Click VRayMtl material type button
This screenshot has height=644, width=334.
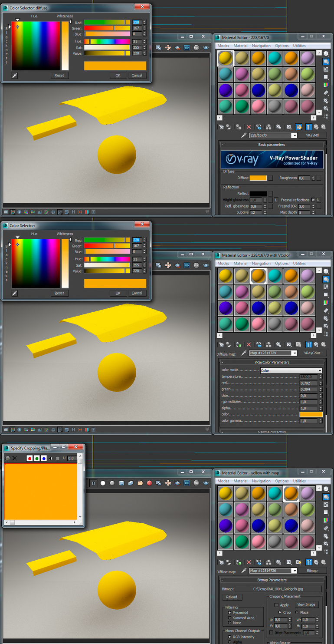point(313,135)
